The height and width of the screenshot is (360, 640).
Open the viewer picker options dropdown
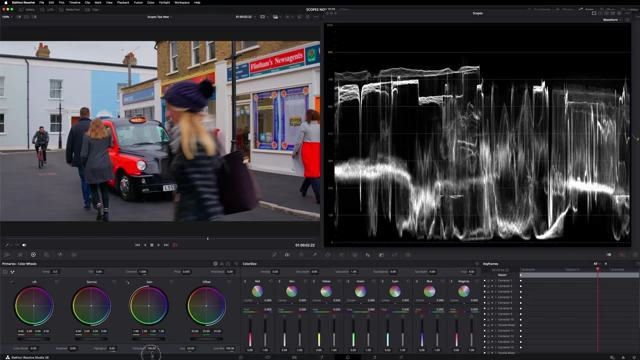(11, 245)
